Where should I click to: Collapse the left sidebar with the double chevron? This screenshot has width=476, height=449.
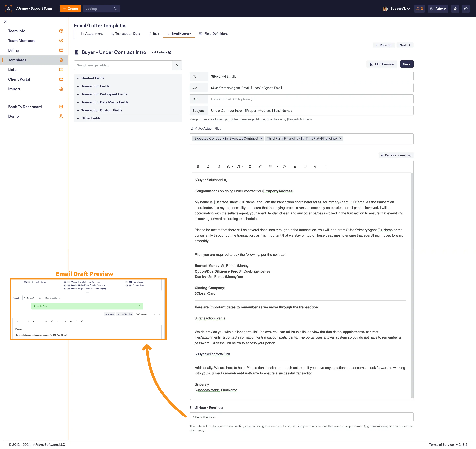(5, 22)
